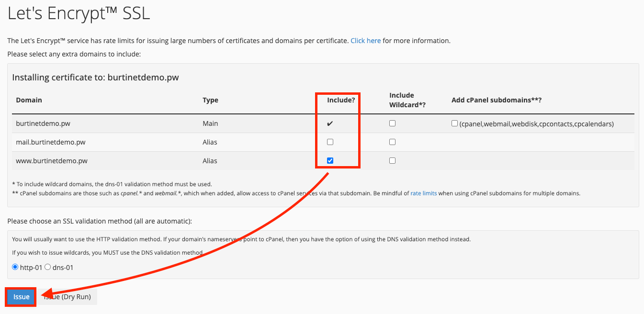Viewport: 644px width, 314px height.
Task: Uncheck Include for www.burtinetdemo.pw
Action: point(330,161)
